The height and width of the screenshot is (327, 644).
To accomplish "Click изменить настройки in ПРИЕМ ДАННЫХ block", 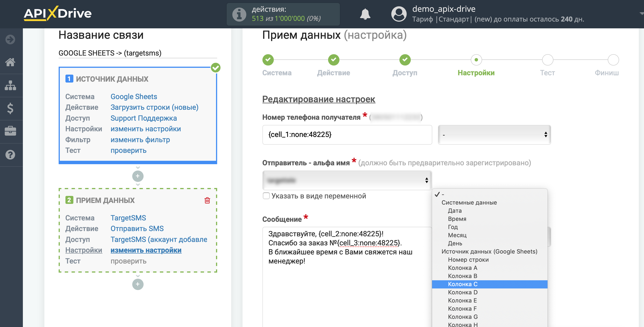I will 146,250.
